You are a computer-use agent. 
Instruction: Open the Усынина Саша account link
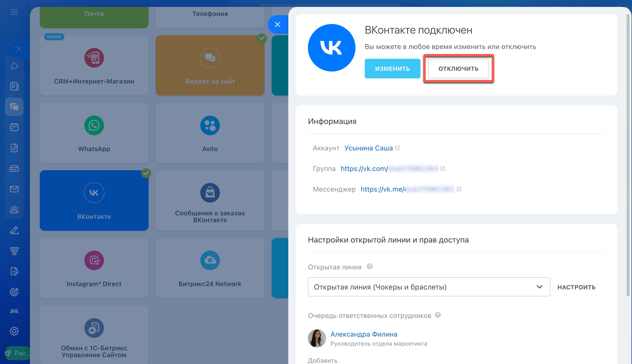tap(368, 148)
